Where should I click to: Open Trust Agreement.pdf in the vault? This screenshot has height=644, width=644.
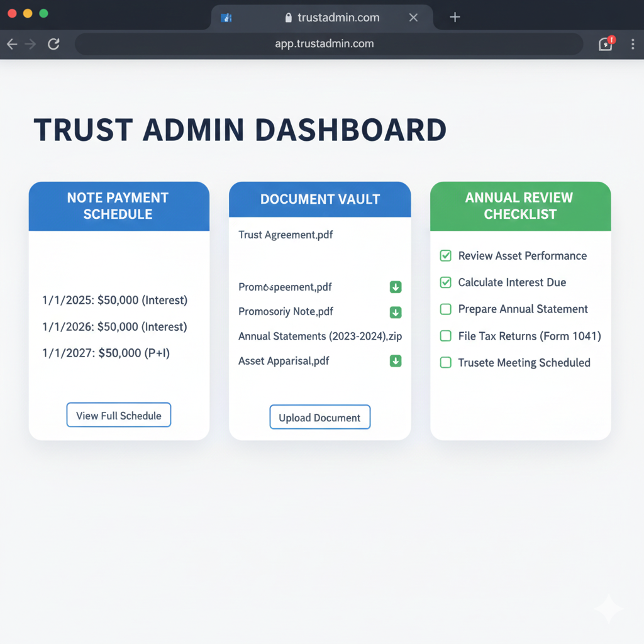click(x=286, y=235)
